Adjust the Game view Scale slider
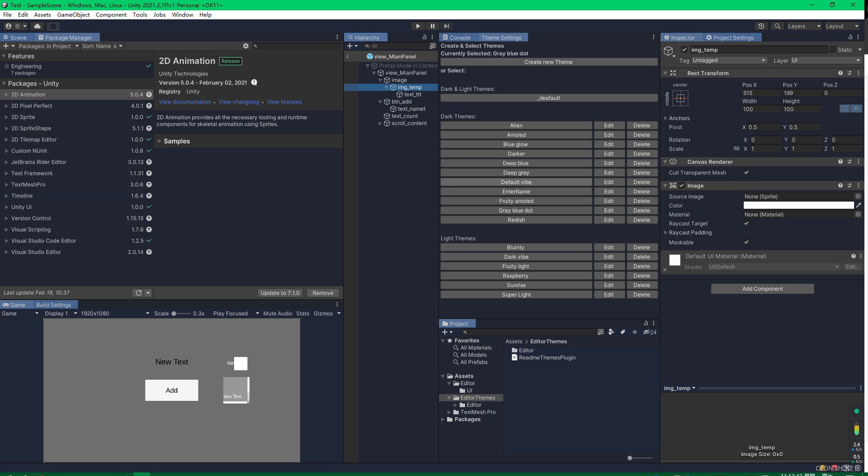This screenshot has height=476, width=868. coord(181,314)
